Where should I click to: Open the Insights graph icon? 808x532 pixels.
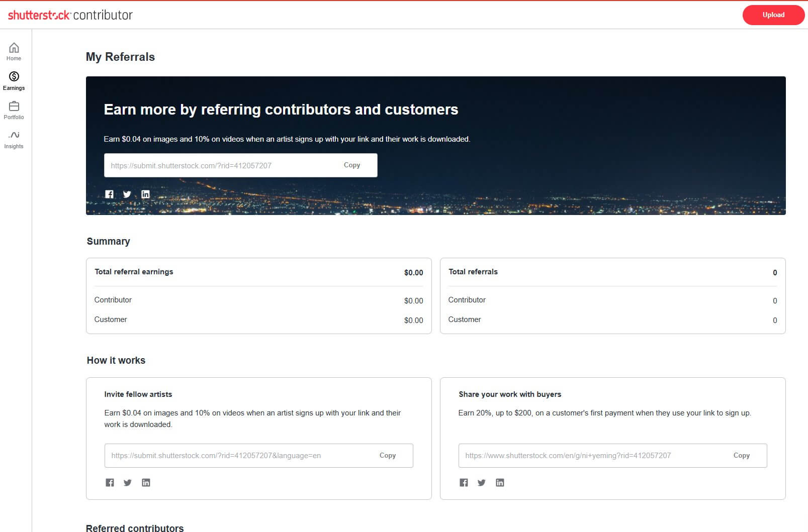[x=14, y=135]
